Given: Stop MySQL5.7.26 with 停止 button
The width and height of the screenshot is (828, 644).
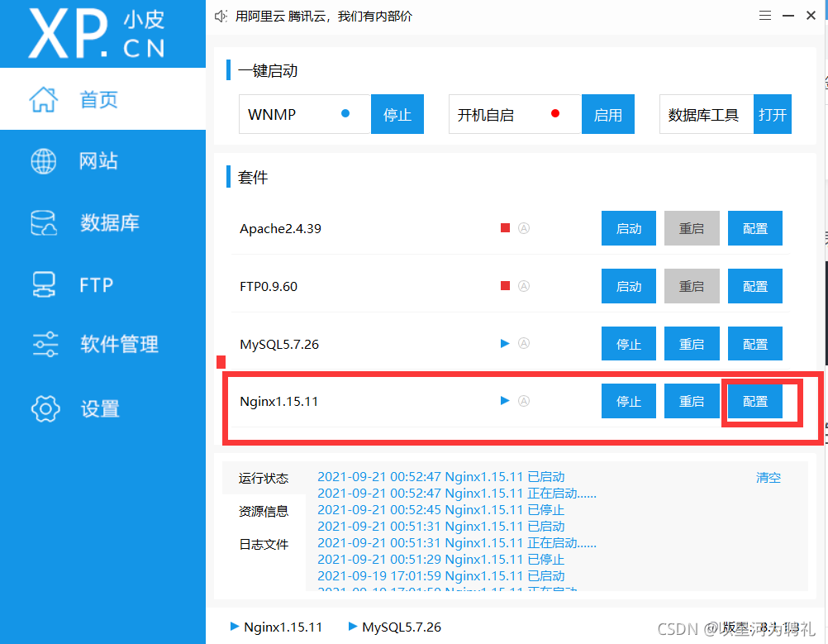Looking at the screenshot, I should (x=628, y=343).
